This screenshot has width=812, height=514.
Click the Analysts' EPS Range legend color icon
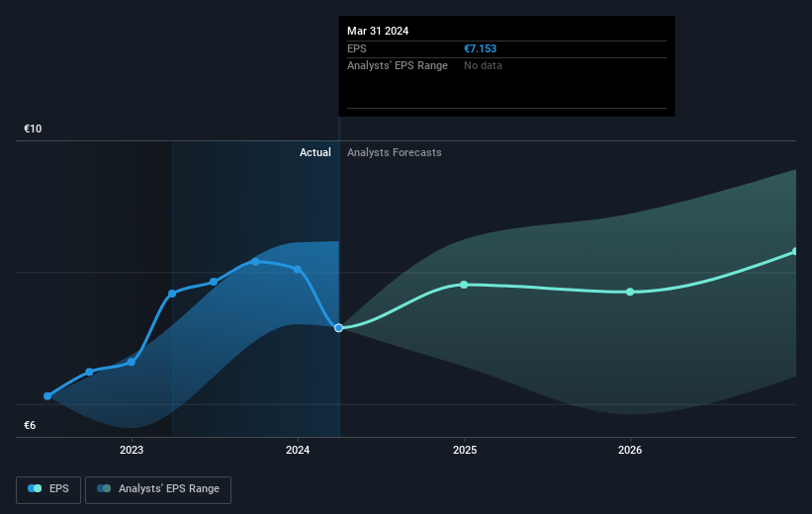pos(104,488)
